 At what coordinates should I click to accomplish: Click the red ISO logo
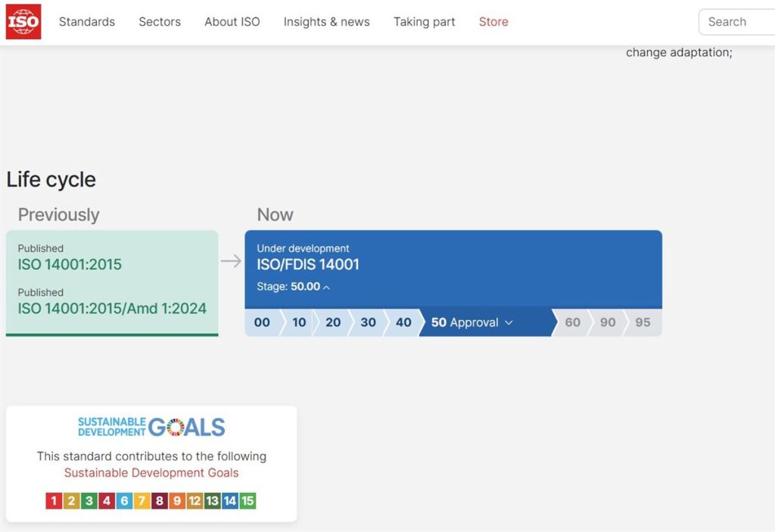23,22
